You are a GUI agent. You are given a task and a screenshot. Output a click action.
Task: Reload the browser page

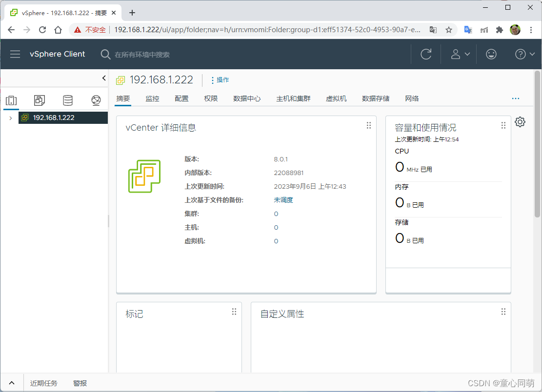[x=42, y=30]
